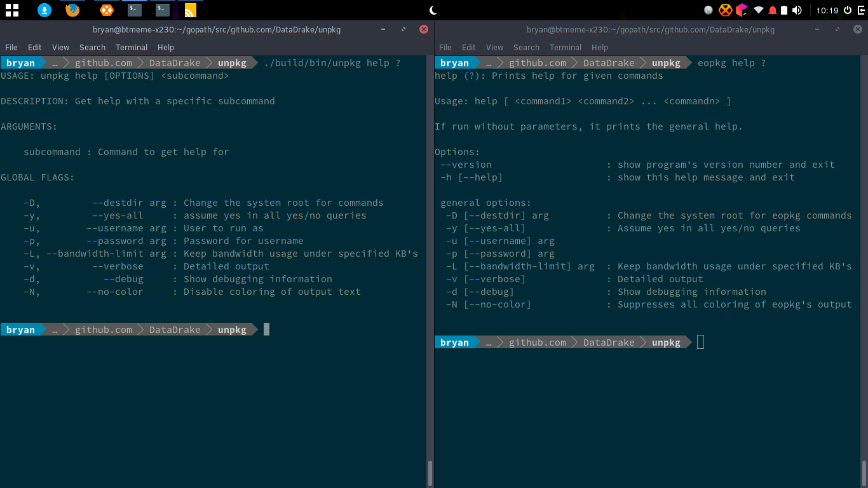Open File menu in the unpkg help terminal

pos(11,48)
